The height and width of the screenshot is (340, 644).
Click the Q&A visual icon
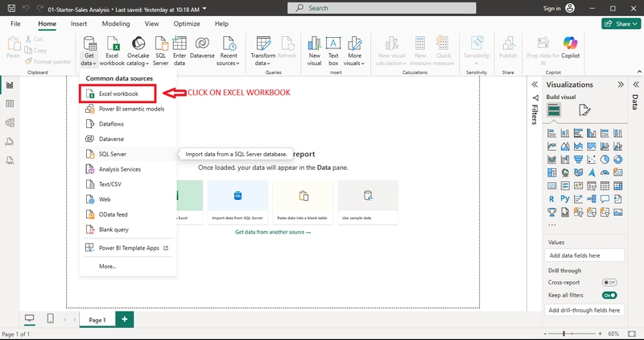click(x=605, y=199)
